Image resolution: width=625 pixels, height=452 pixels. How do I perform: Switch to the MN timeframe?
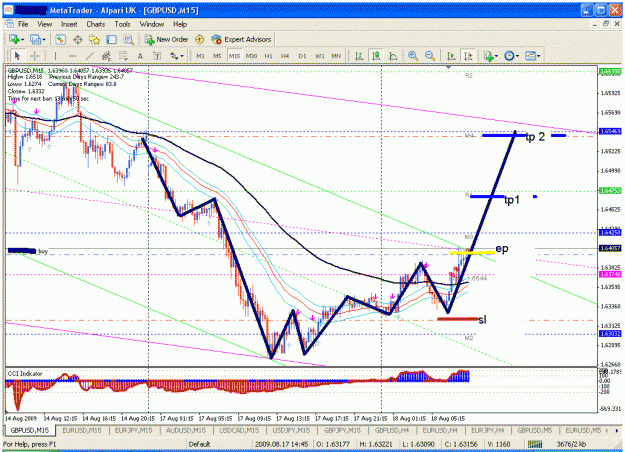coord(336,56)
